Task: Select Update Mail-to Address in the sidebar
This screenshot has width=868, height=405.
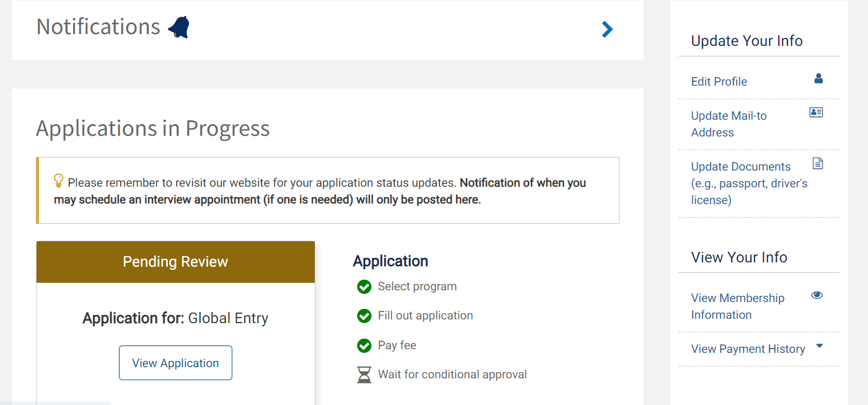Action: (x=729, y=123)
